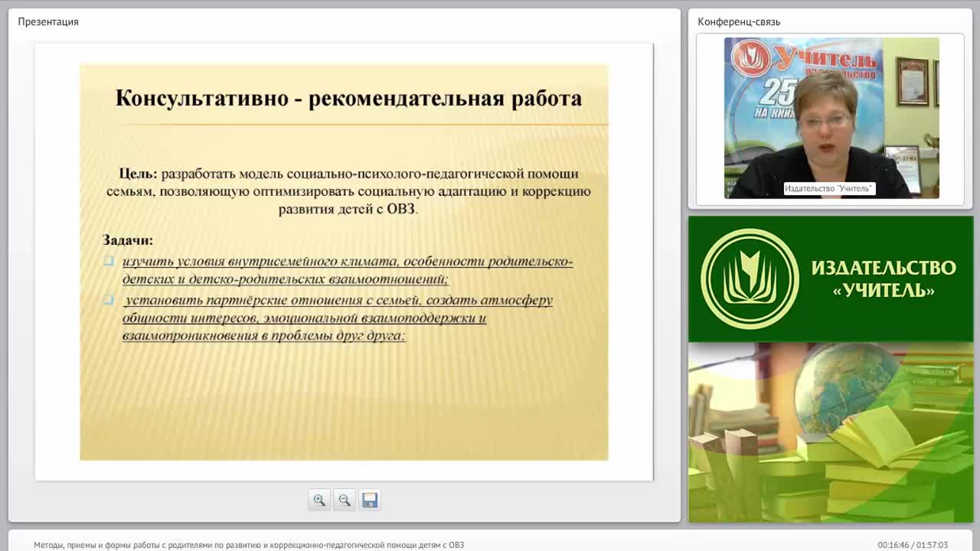
Task: Click the first bullet about внутрисемейного климата
Action: pyautogui.click(x=347, y=270)
